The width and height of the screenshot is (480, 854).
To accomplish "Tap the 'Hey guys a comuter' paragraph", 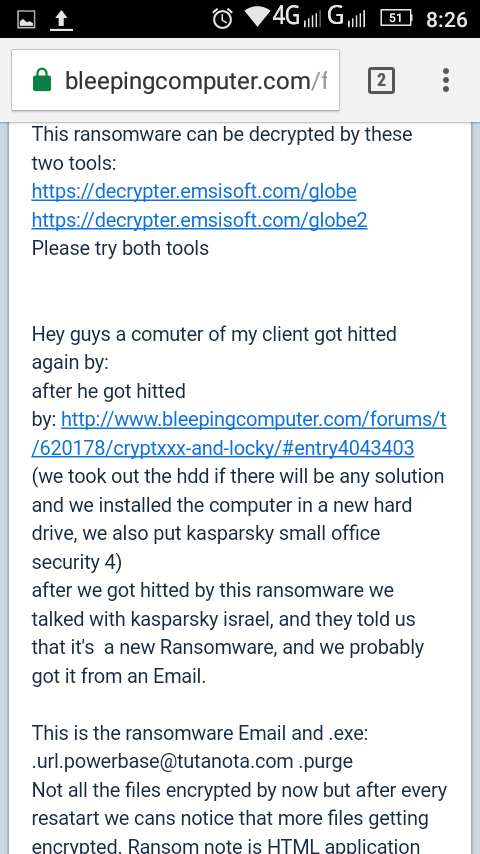I will pos(214,348).
